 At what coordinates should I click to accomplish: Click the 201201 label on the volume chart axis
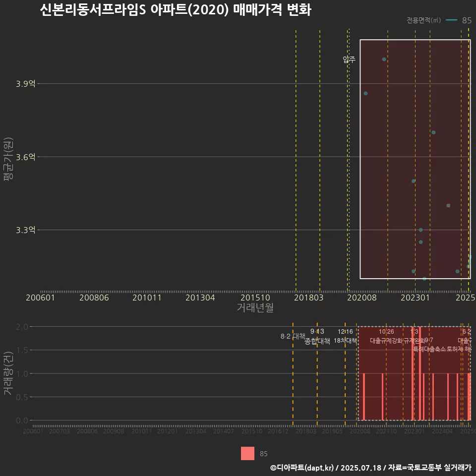tap(168, 431)
